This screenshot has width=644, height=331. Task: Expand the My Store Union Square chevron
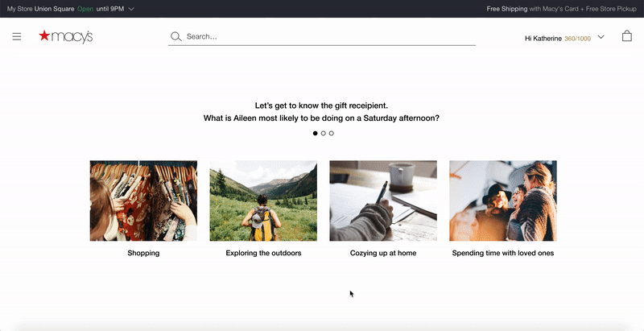[x=131, y=9]
